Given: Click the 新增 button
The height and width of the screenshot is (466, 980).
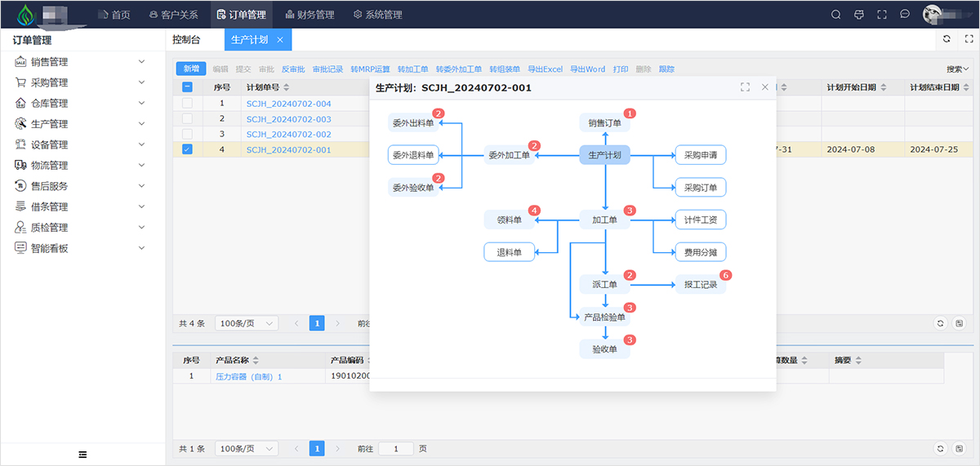Looking at the screenshot, I should (x=190, y=69).
